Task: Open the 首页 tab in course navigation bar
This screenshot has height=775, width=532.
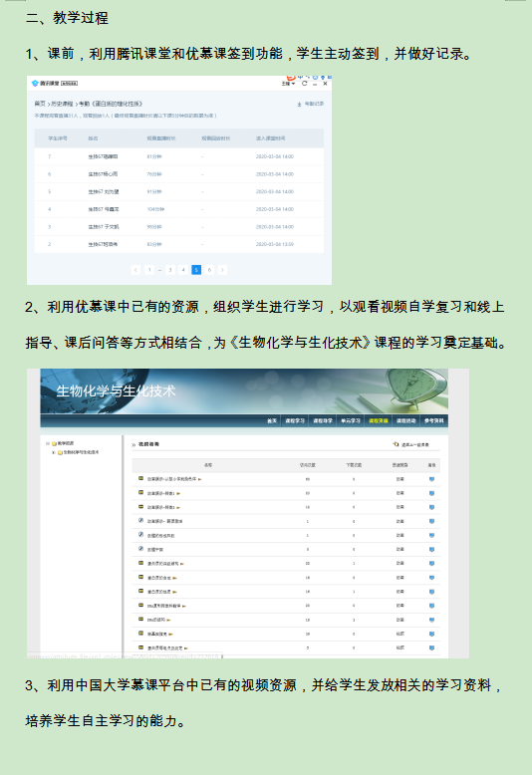Action: (272, 421)
